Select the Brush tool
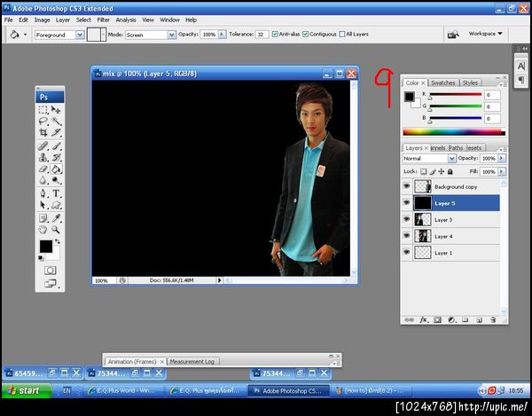Viewport: 532px width, 416px height. click(56, 145)
